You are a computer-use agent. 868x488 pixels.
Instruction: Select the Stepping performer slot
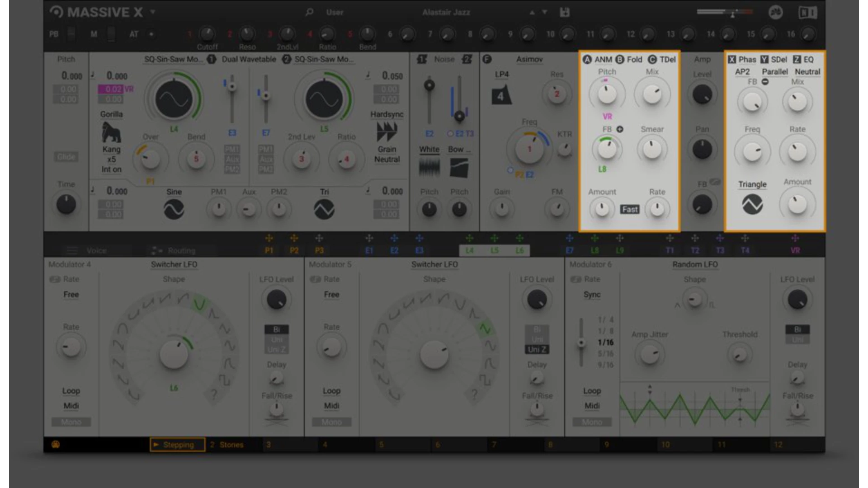coord(177,445)
